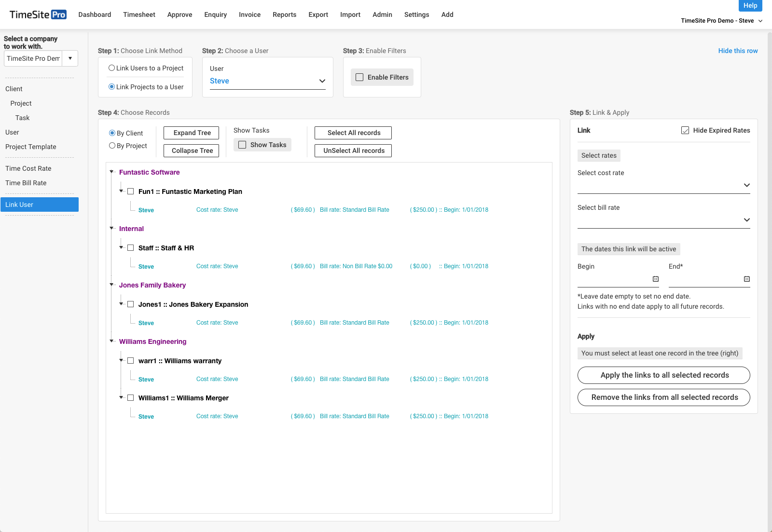The width and height of the screenshot is (772, 532).
Task: Collapse the Internal client node
Action: click(x=111, y=228)
